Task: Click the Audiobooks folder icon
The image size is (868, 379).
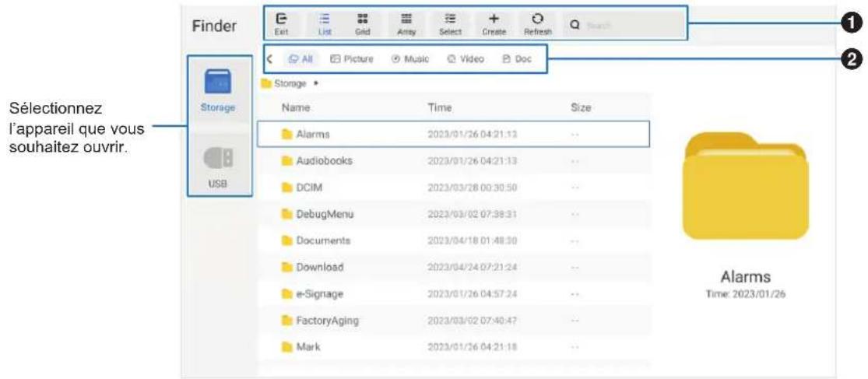Action: point(286,160)
